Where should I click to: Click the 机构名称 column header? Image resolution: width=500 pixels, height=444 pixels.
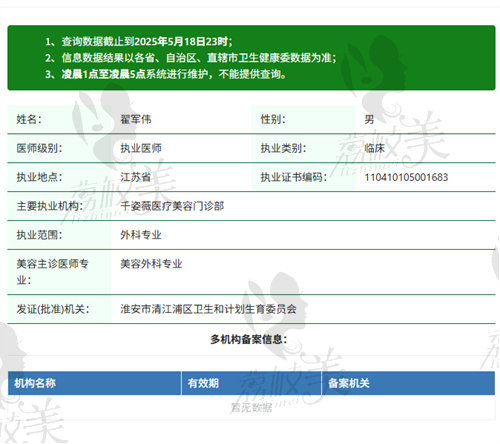[35, 383]
